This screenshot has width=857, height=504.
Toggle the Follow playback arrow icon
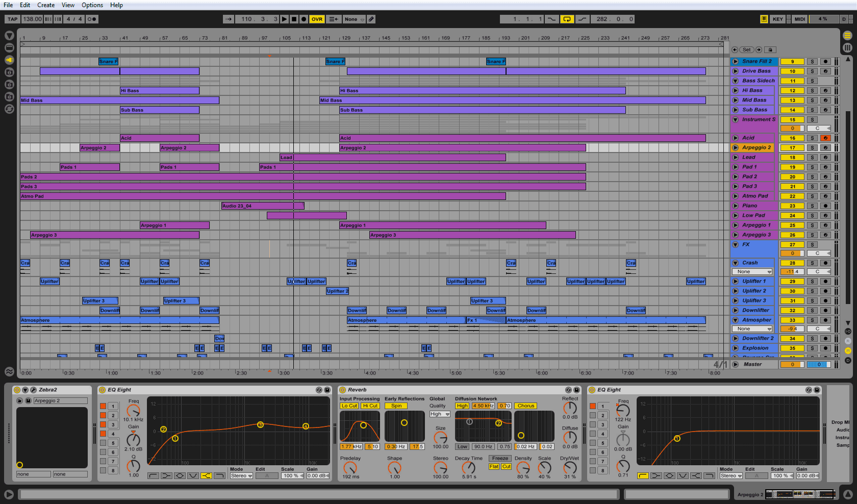coord(229,19)
